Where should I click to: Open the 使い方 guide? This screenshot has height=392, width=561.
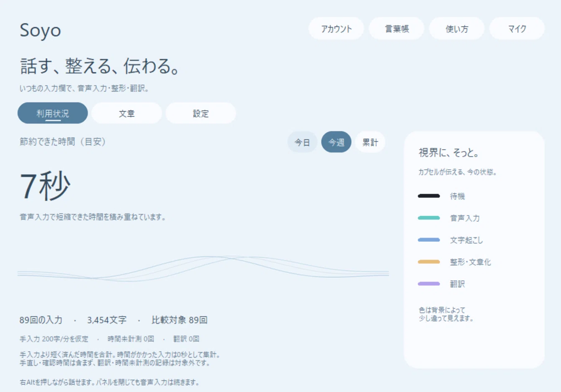pyautogui.click(x=457, y=29)
